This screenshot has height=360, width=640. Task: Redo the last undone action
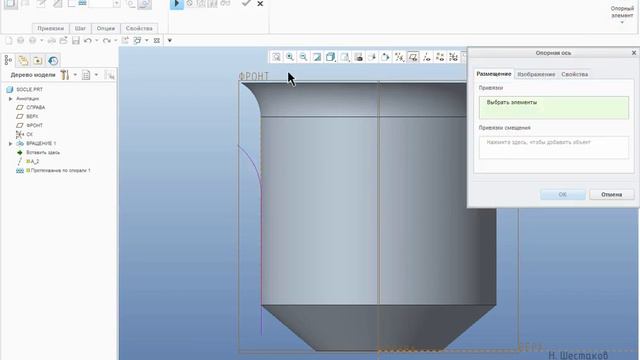[107, 40]
